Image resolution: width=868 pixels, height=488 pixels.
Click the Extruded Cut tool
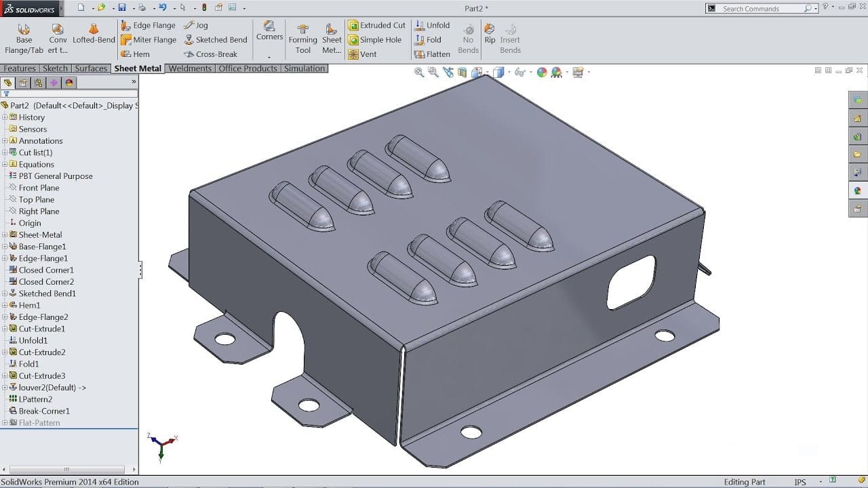[x=376, y=25]
